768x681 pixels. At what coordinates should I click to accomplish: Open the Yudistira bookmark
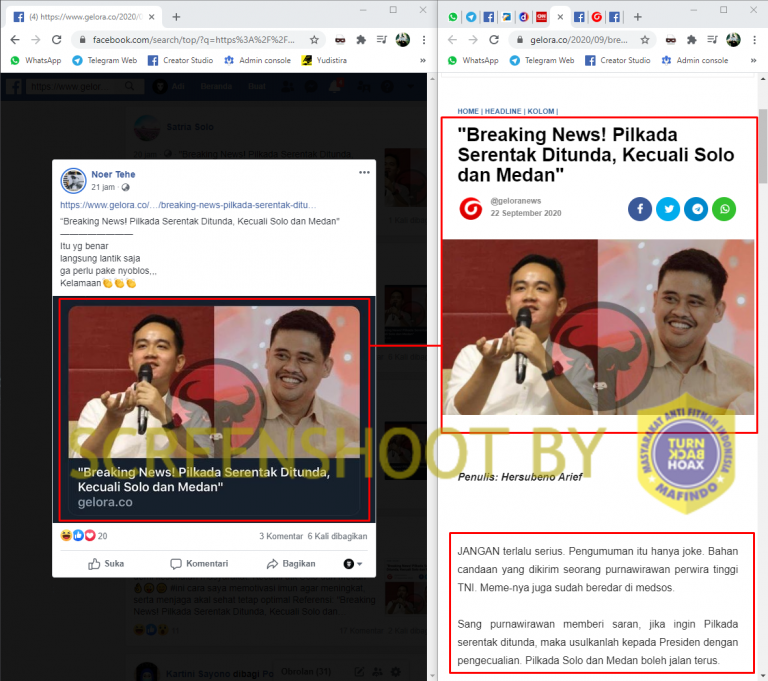[x=324, y=60]
